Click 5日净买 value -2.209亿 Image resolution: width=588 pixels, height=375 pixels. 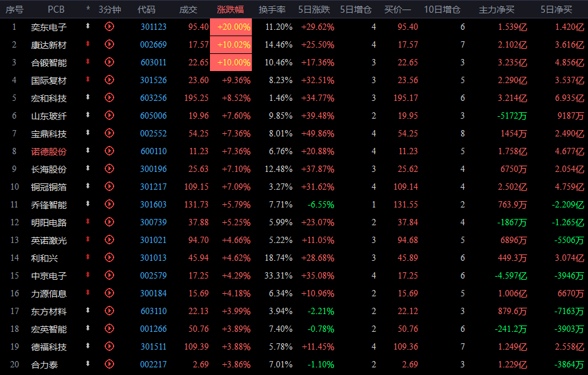click(568, 204)
